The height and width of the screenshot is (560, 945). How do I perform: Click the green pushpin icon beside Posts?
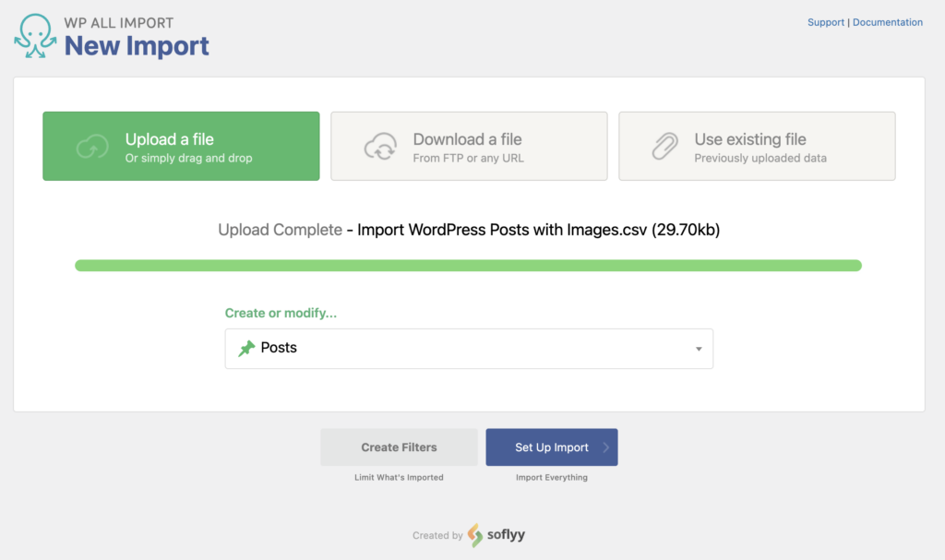[x=246, y=348]
